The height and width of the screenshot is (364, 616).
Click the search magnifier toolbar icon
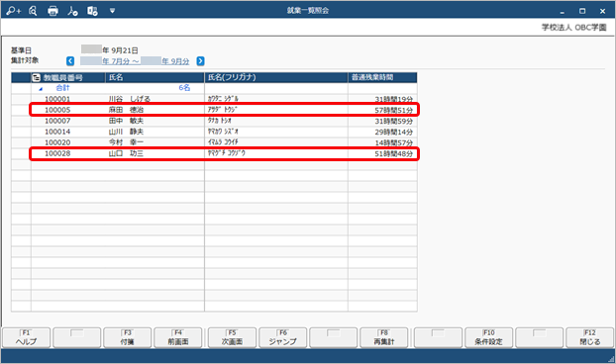pos(33,11)
